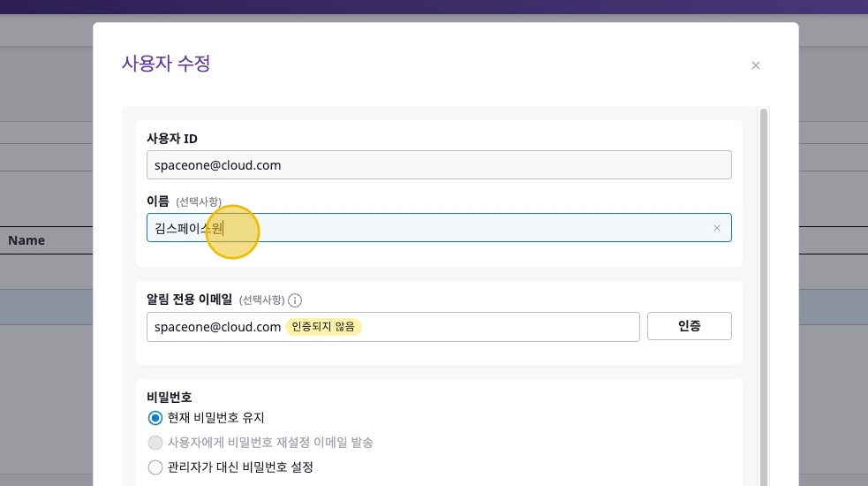Click the (선택사항) hint next to 이름
Screen dimensions: 868x486
tap(198, 202)
